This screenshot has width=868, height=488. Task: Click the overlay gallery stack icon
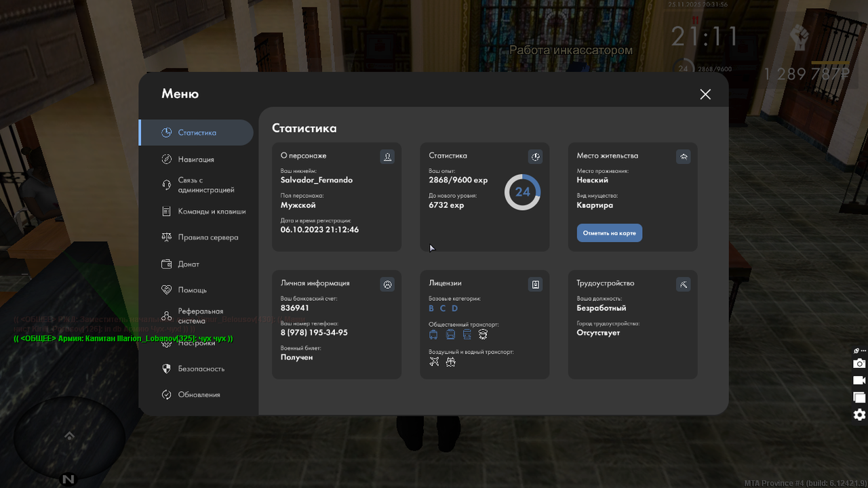(859, 398)
